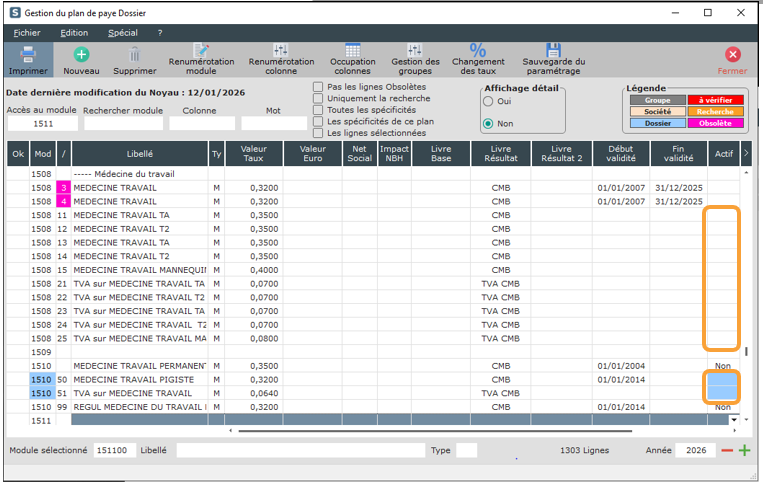Open Changement des taux percent icon
763x484 pixels.
[x=477, y=52]
